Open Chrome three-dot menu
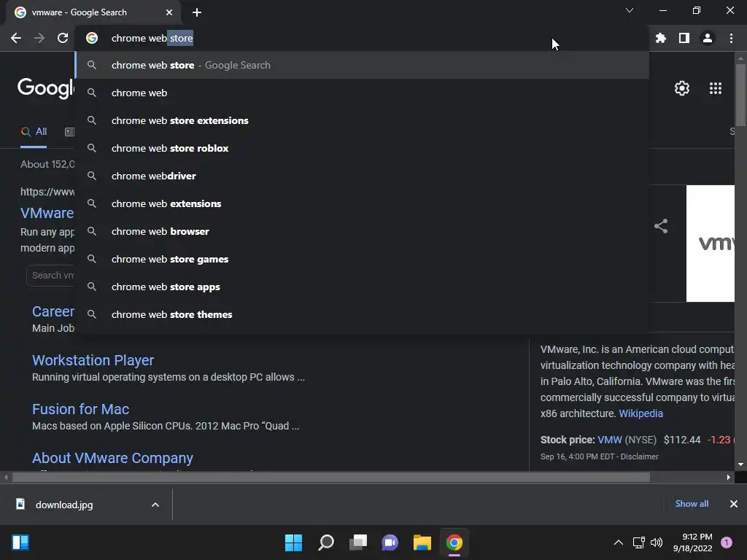This screenshot has width=747, height=560. click(731, 38)
